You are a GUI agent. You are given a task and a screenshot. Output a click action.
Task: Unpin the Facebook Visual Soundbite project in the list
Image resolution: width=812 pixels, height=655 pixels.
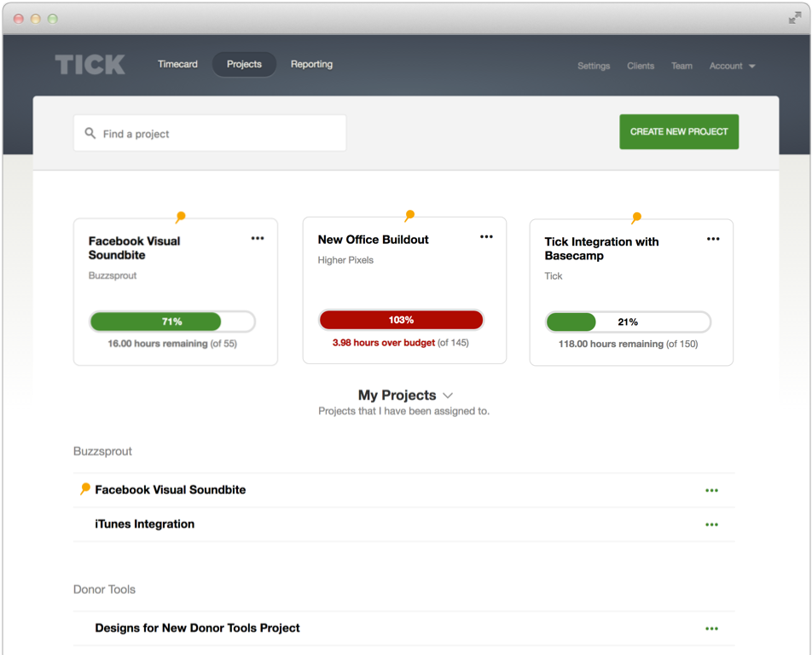tap(83, 489)
